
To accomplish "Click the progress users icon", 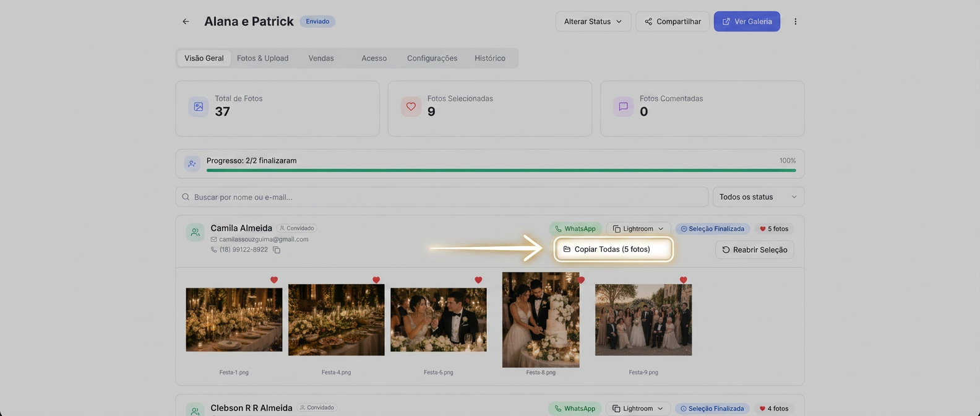I will 192,164.
